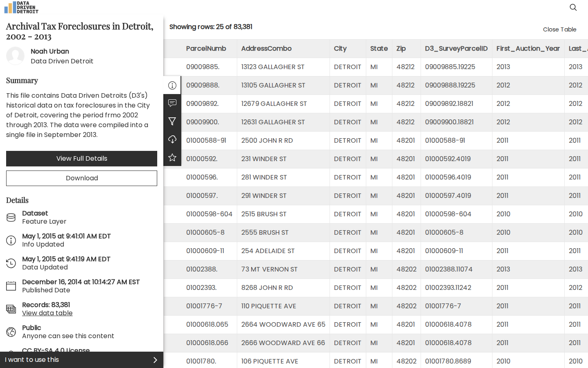This screenshot has height=368, width=588.
Task: Click the Dataset database icon
Action: point(11,218)
